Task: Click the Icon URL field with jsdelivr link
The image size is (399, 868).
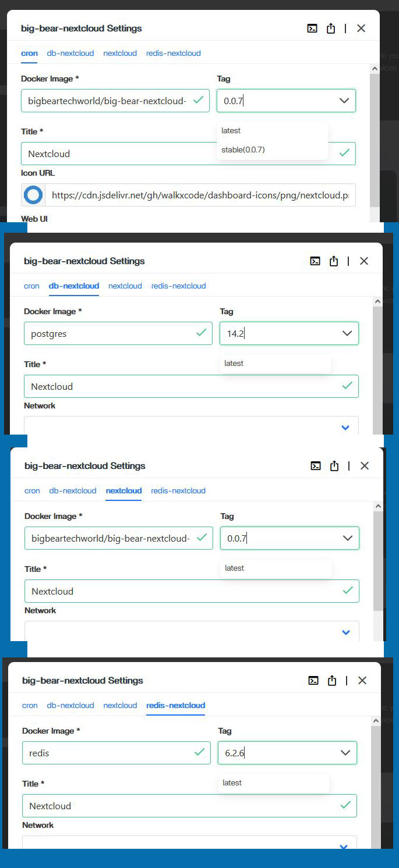Action: (200, 195)
